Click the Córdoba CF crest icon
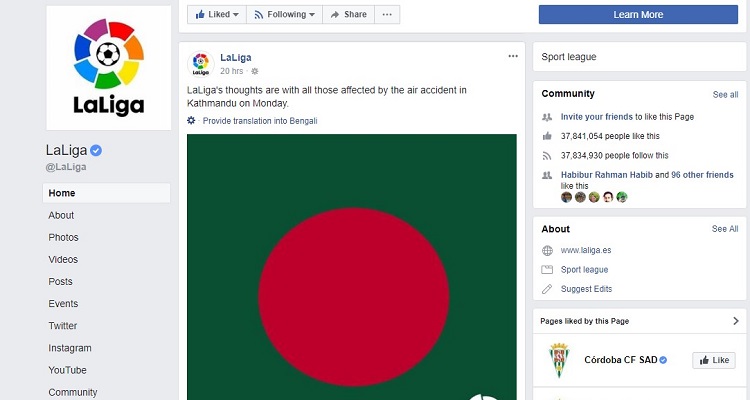Viewport: 750px width, 400px height. (558, 360)
